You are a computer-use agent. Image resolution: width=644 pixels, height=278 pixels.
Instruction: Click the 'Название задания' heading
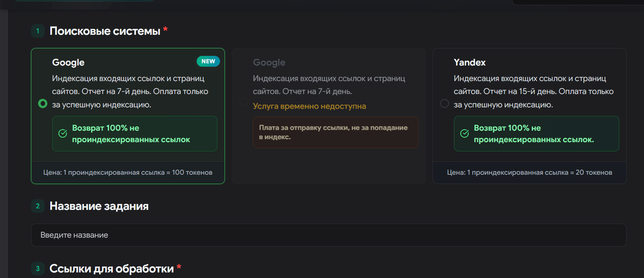[x=99, y=206]
